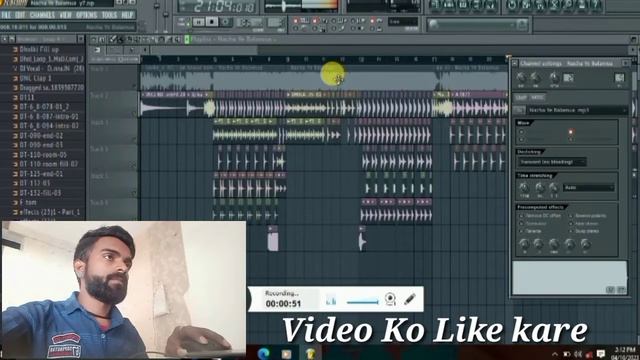640x360 pixels.
Task: Open the VIEW menu
Action: pyautogui.click(x=65, y=16)
